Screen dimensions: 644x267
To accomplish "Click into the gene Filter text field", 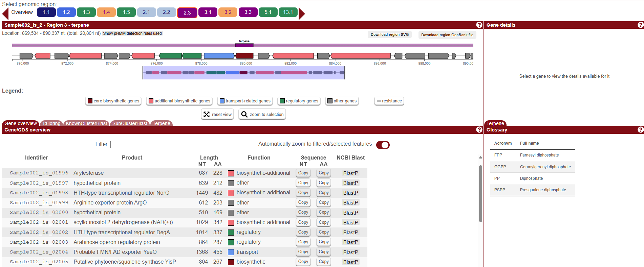I will 140,145.
